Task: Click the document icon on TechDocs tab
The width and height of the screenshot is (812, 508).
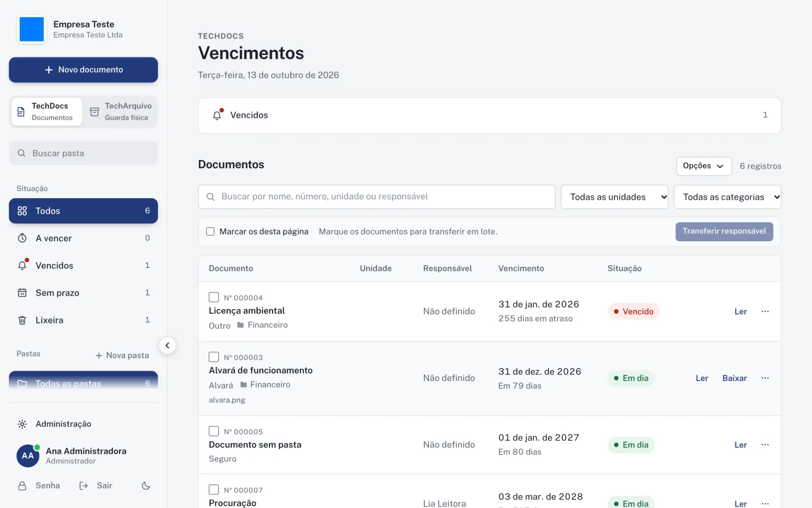Action: (x=21, y=112)
